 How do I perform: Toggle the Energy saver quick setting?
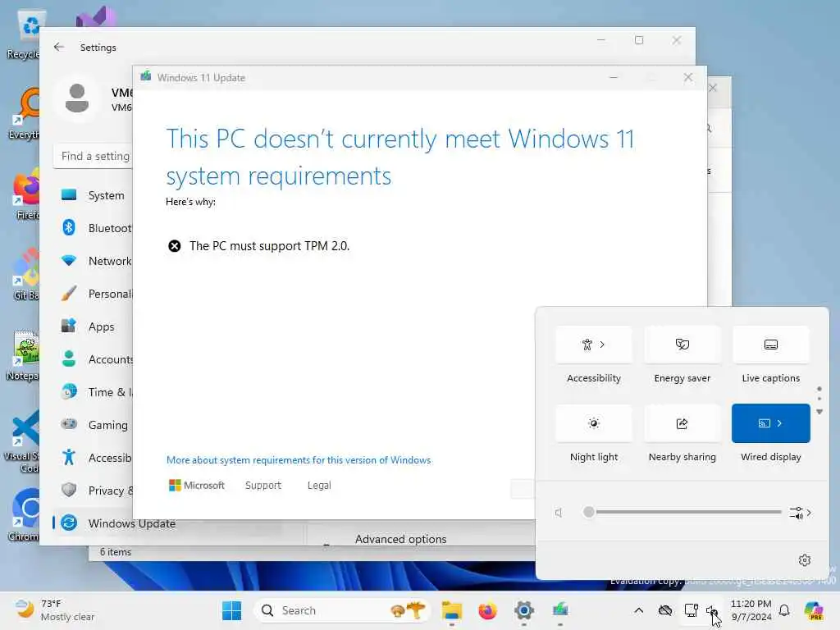click(x=682, y=345)
